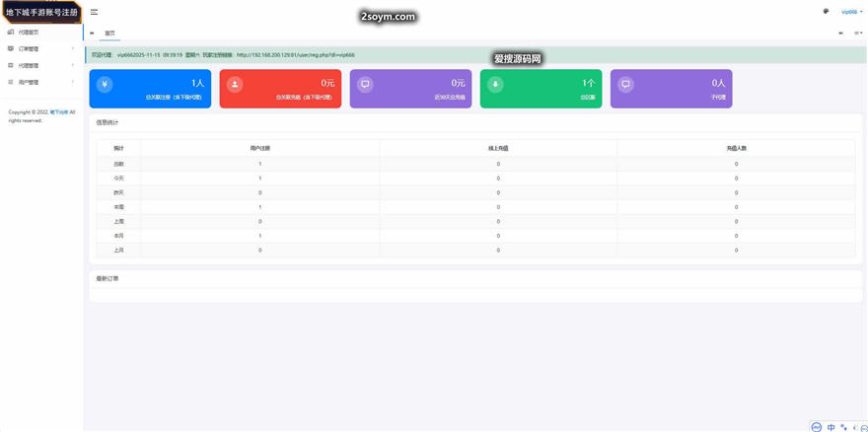Toggle Chinese input mode 中 in IME bar

[831, 427]
